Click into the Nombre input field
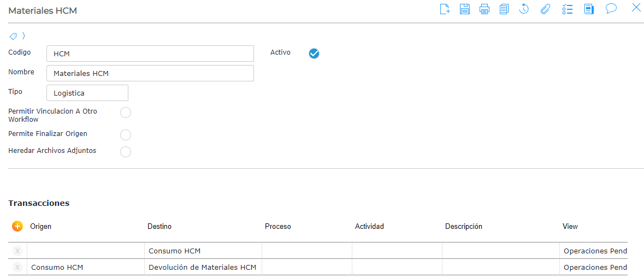This screenshot has width=644, height=278. coord(150,73)
